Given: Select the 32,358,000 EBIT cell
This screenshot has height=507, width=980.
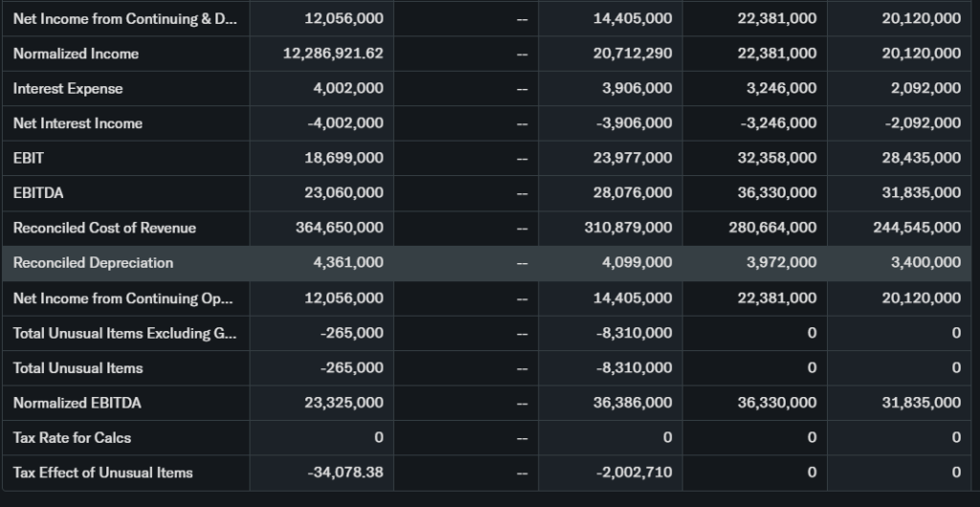Looking at the screenshot, I should pyautogui.click(x=776, y=158).
